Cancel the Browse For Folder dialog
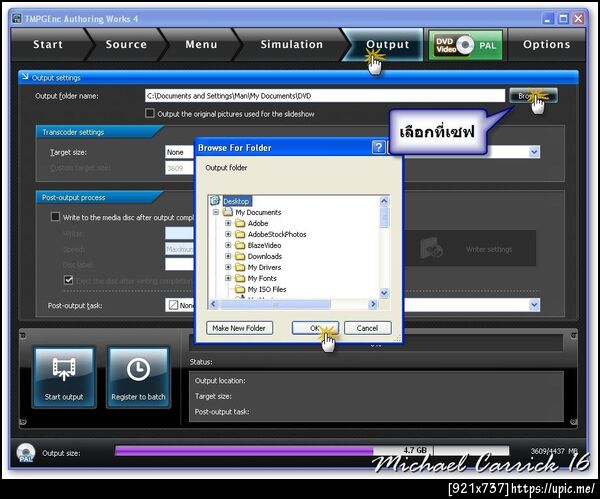This screenshot has width=600, height=499. 367,328
